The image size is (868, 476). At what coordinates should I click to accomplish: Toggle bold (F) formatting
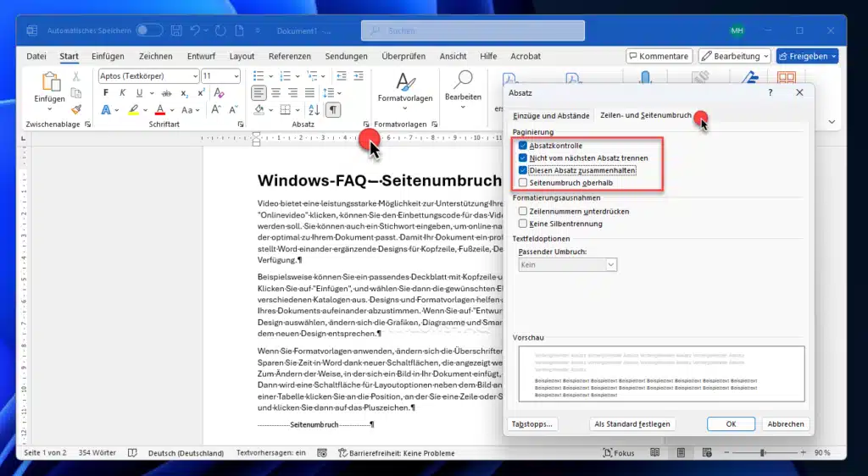[x=106, y=93]
